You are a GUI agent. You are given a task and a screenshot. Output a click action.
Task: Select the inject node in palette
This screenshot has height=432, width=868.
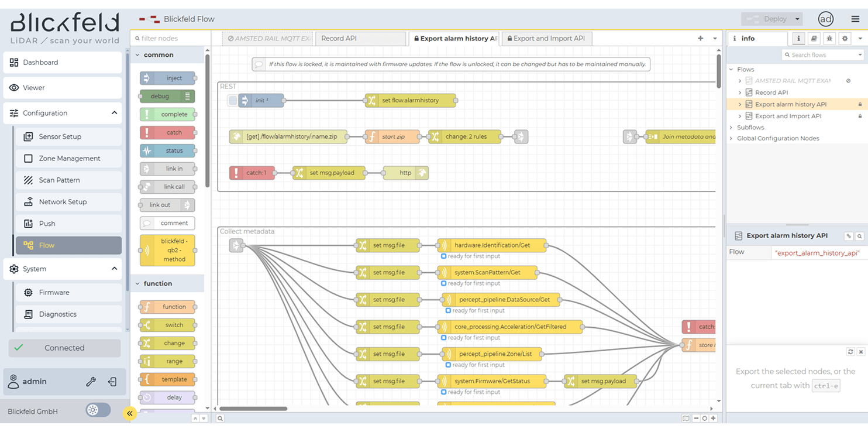pos(167,78)
